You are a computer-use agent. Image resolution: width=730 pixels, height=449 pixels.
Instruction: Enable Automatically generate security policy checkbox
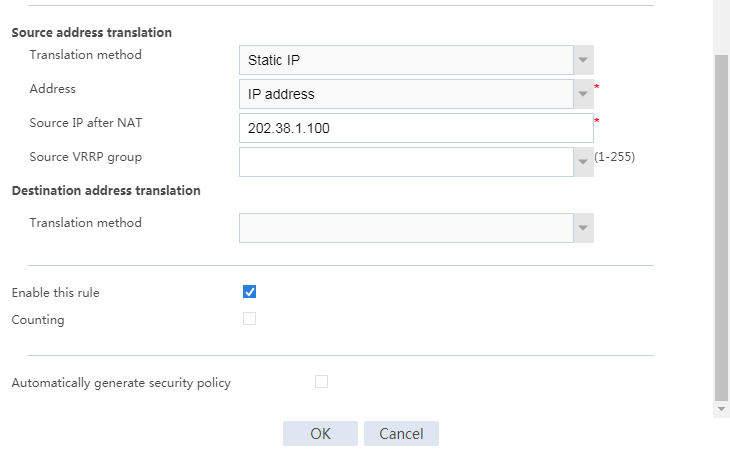pyautogui.click(x=321, y=381)
